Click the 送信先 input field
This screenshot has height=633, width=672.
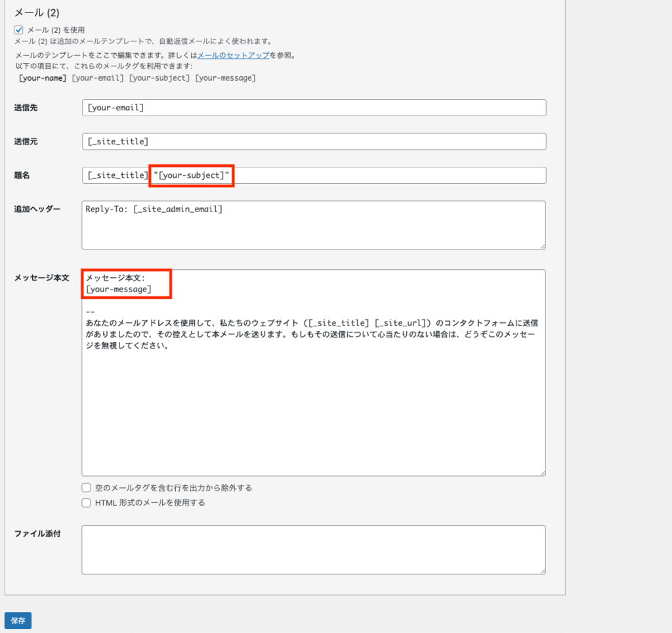[x=314, y=108]
